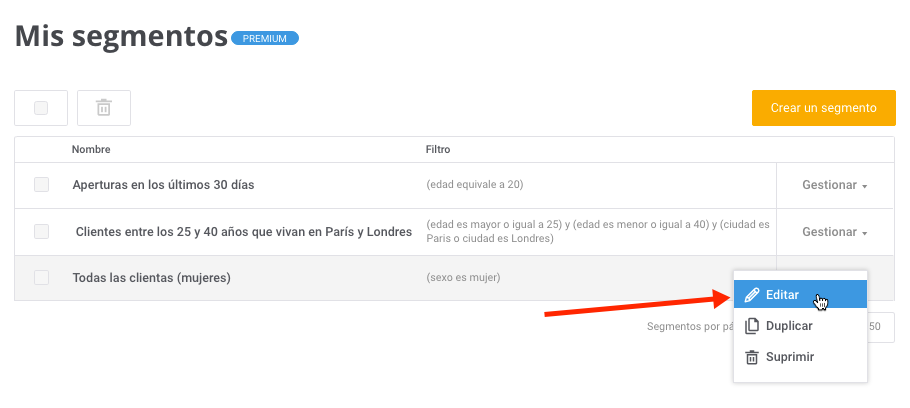910x408 pixels.
Task: Click the PREMIUM badge next to the title
Action: click(265, 38)
